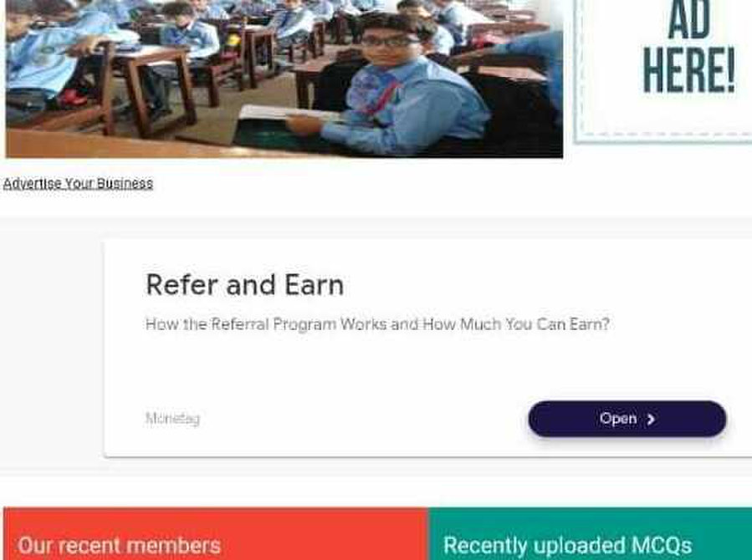Click the AD HERE! banner image

[x=663, y=71]
